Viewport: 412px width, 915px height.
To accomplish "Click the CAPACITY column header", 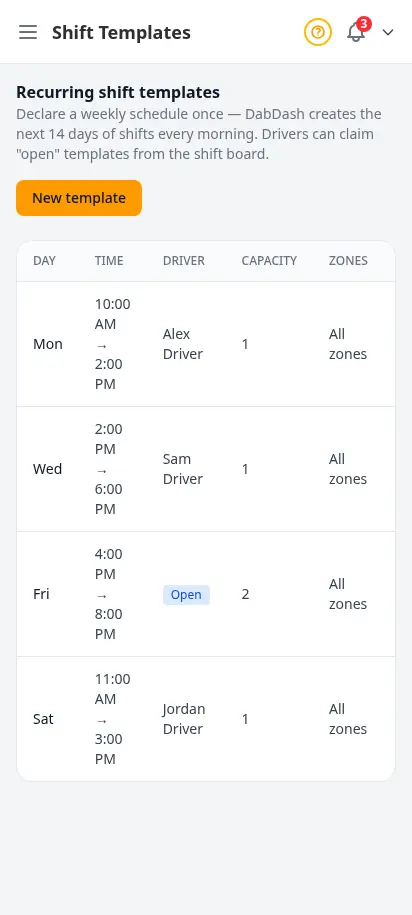I will coord(269,261).
